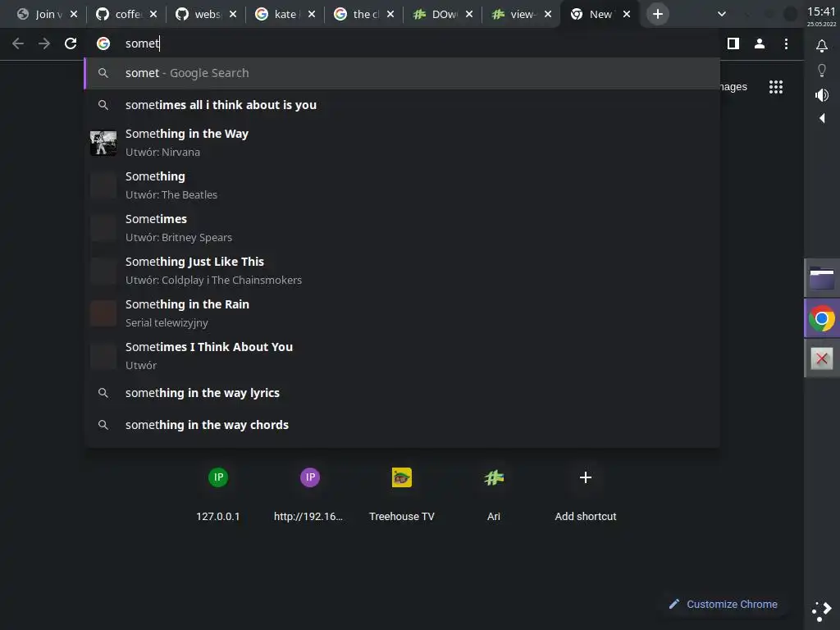Open the Ari shortcut

click(x=494, y=492)
